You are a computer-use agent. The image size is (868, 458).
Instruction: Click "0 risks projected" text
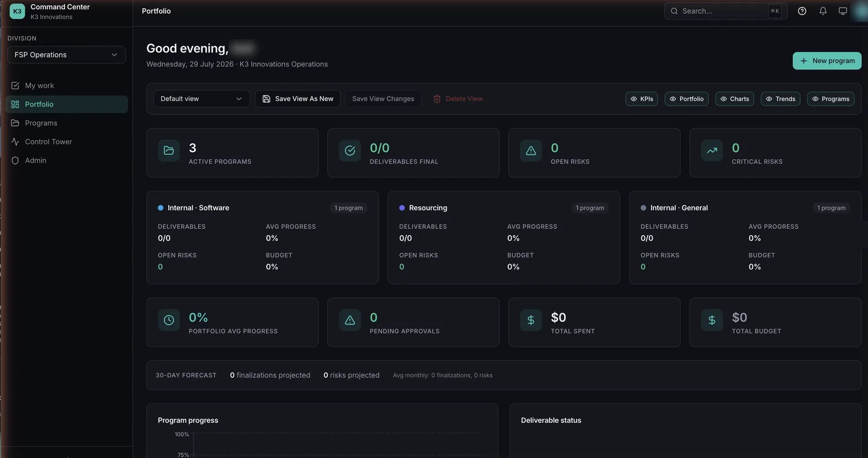(x=352, y=375)
